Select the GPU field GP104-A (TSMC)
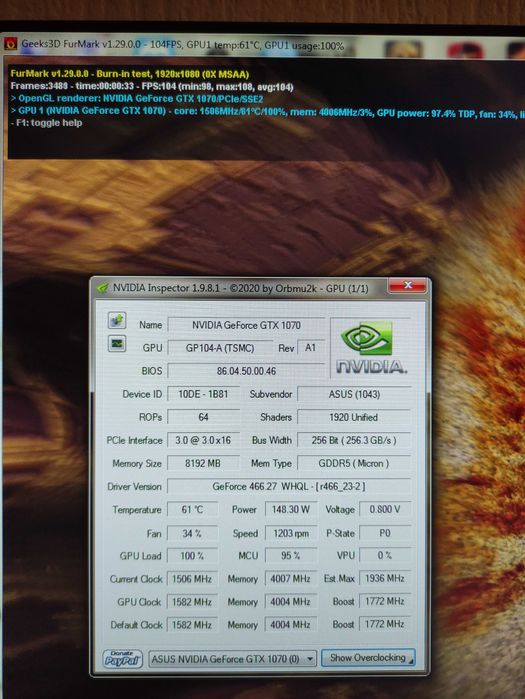525x699 pixels. [x=220, y=348]
